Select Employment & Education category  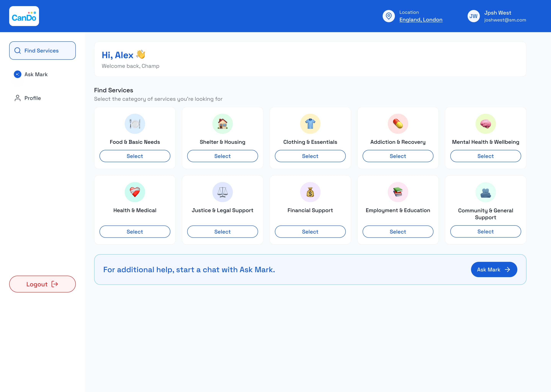(x=398, y=232)
